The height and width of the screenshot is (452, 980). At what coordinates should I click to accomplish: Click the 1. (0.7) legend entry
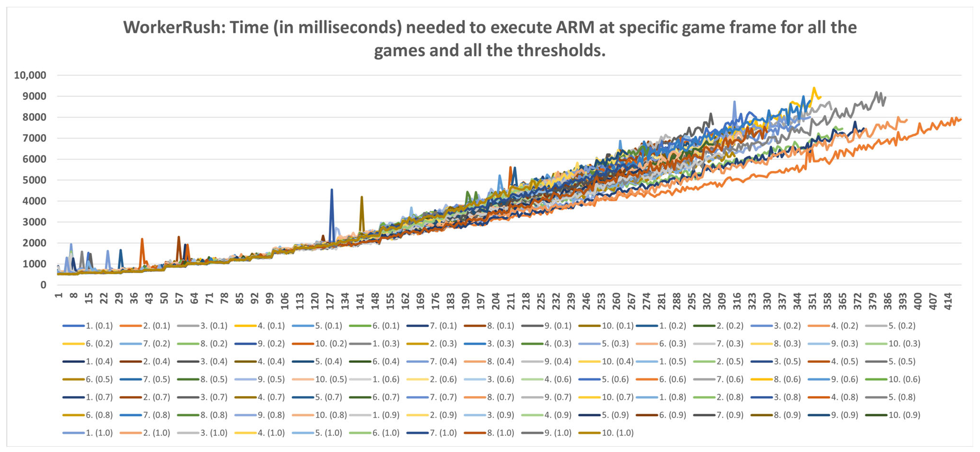[x=99, y=397]
